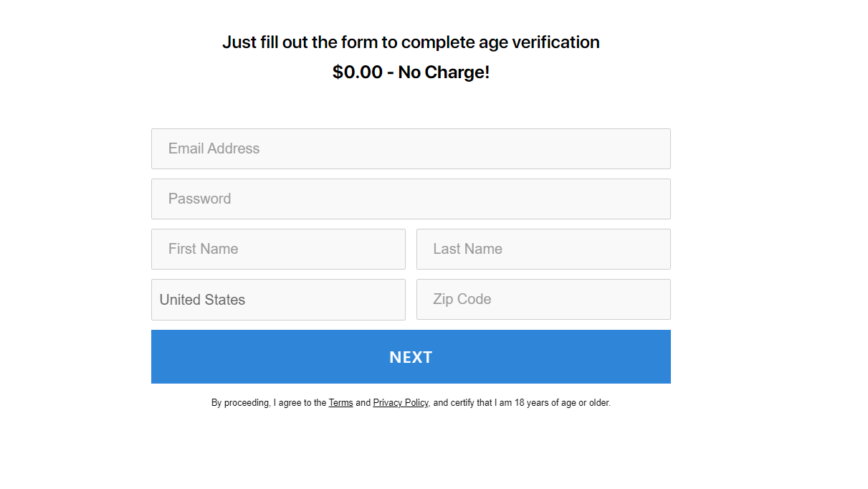The width and height of the screenshot is (868, 489).
Task: Activate the password entry box
Action: (x=411, y=199)
